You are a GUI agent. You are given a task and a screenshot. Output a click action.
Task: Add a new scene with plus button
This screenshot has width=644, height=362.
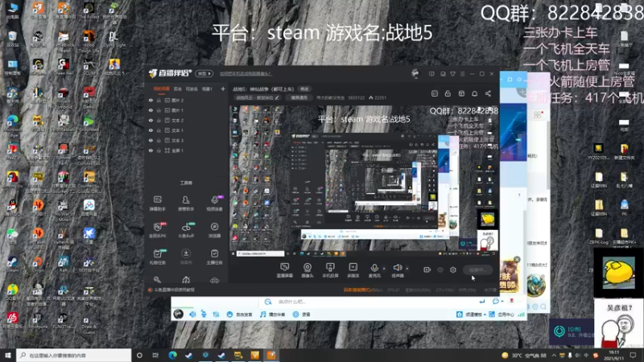click(x=223, y=88)
